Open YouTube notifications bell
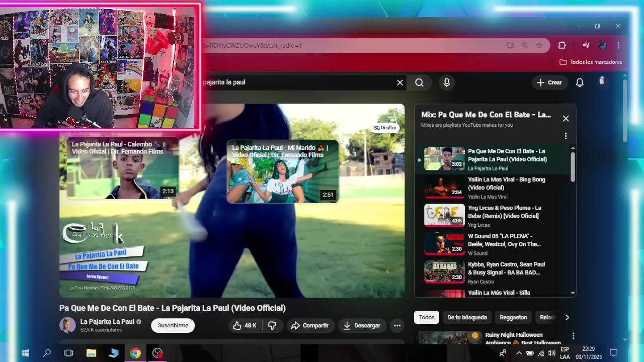Image resolution: width=644 pixels, height=362 pixels. tap(580, 82)
